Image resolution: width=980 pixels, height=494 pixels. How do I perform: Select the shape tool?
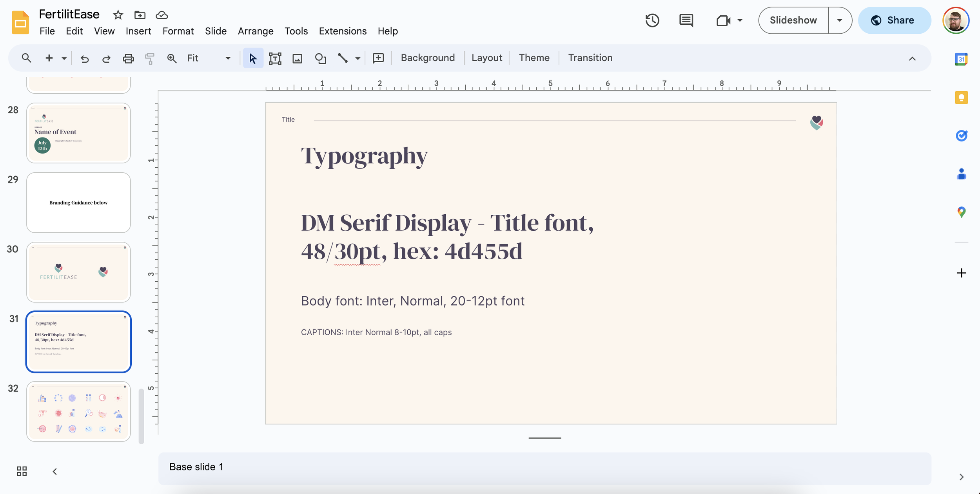pos(320,58)
